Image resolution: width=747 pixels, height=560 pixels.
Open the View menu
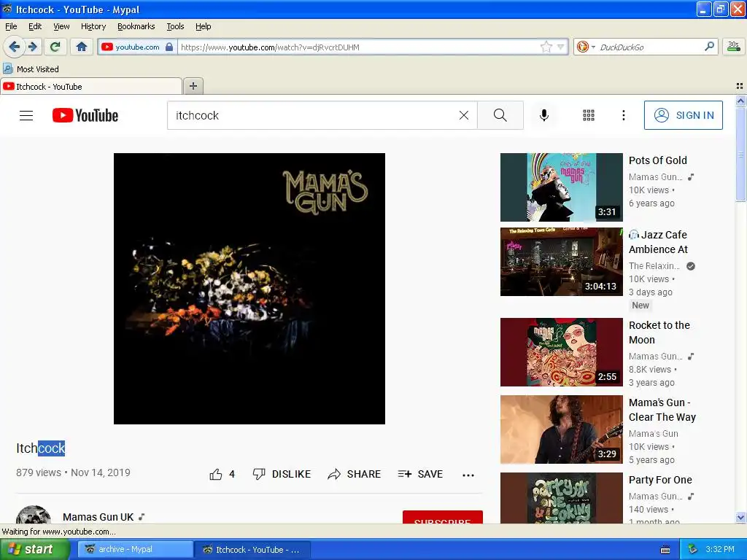point(61,26)
